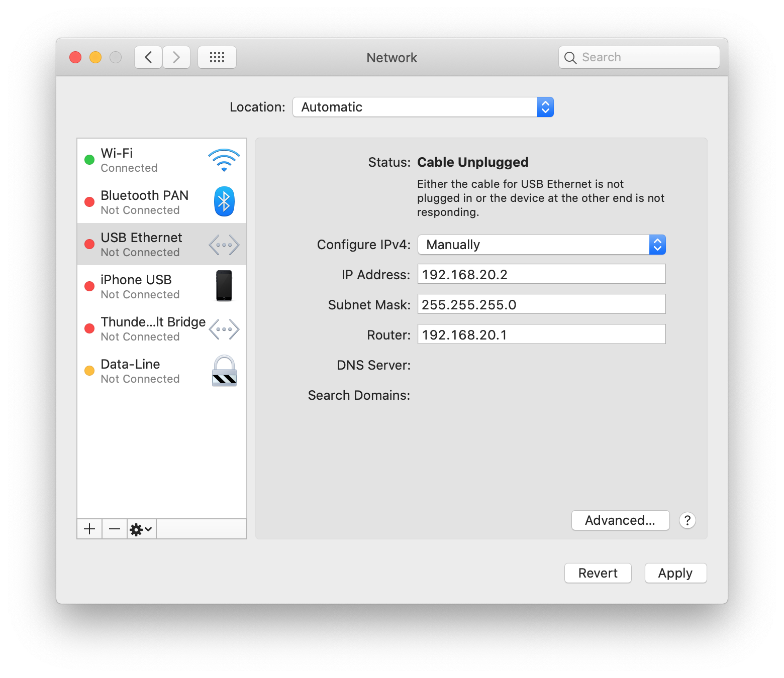Image resolution: width=784 pixels, height=678 pixels.
Task: Expand the Location dropdown
Action: pos(423,107)
